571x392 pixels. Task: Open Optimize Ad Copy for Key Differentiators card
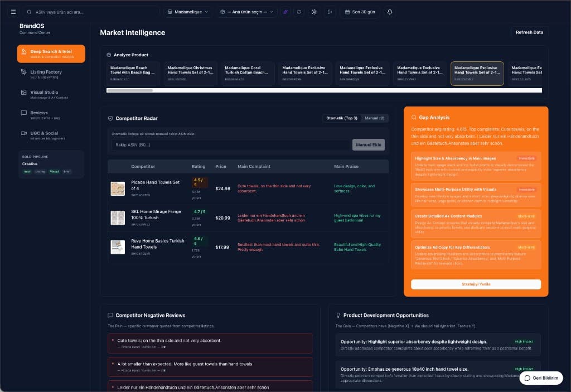pos(476,255)
